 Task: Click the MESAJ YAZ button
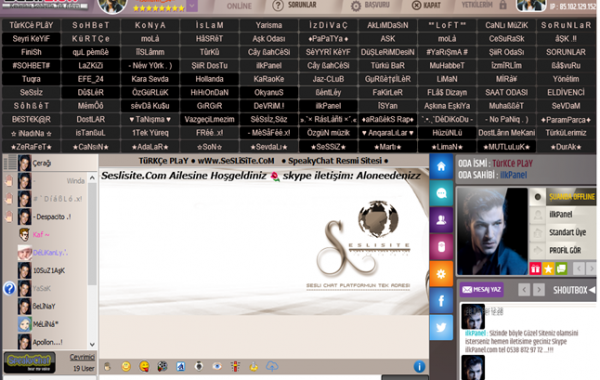click(x=481, y=290)
